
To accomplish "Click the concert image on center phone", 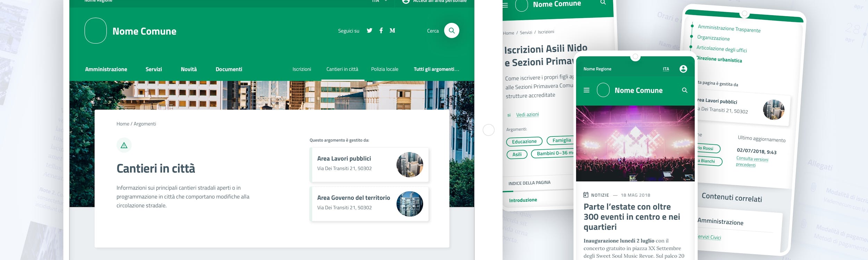I will 635,143.
